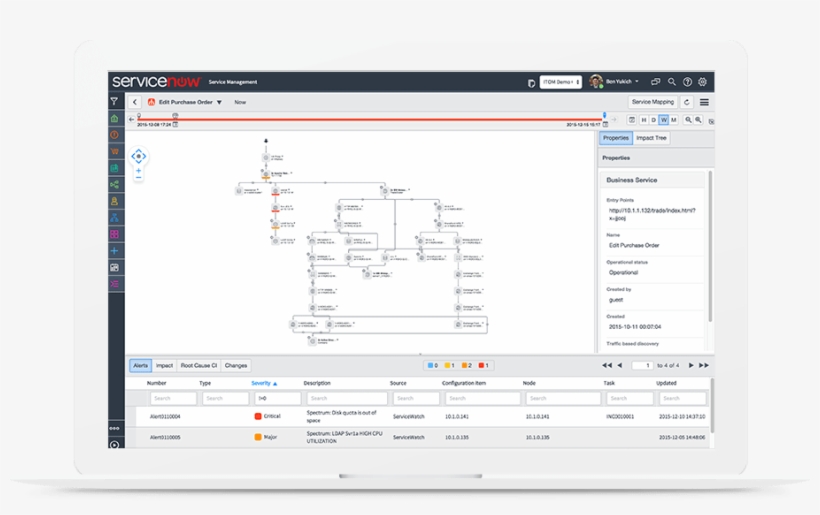The height and width of the screenshot is (515, 820).
Task: Open the shopping cart sidebar icon
Action: point(114,152)
